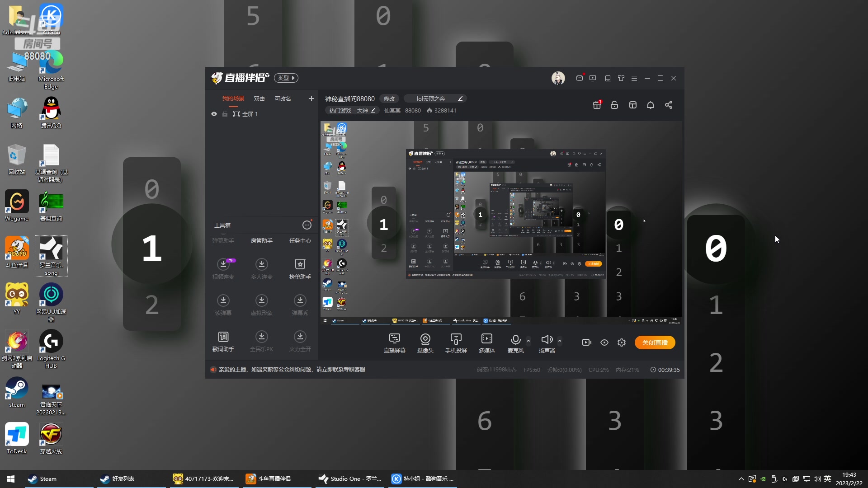Hide the 全屏 1 source with eye icon
This screenshot has height=488, width=868.
[214, 114]
